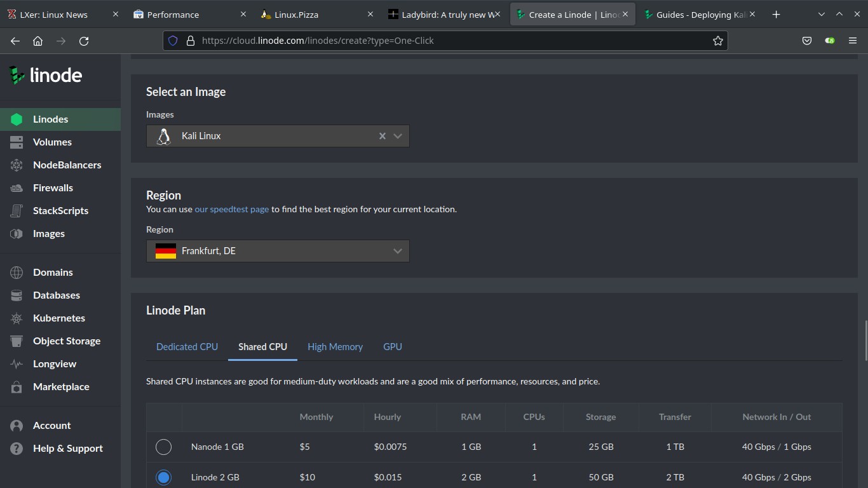868x488 pixels.
Task: Click the tracking protection shield icon
Action: click(x=173, y=41)
